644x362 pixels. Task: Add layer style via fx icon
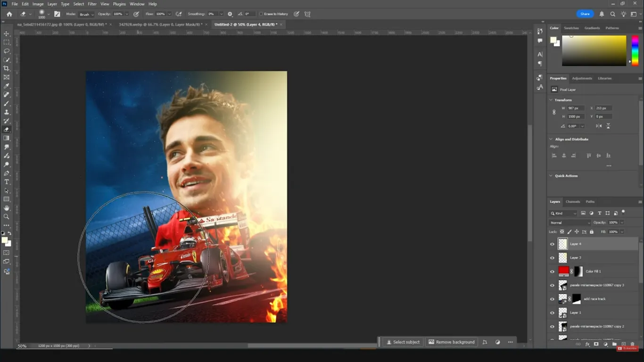[x=587, y=344]
